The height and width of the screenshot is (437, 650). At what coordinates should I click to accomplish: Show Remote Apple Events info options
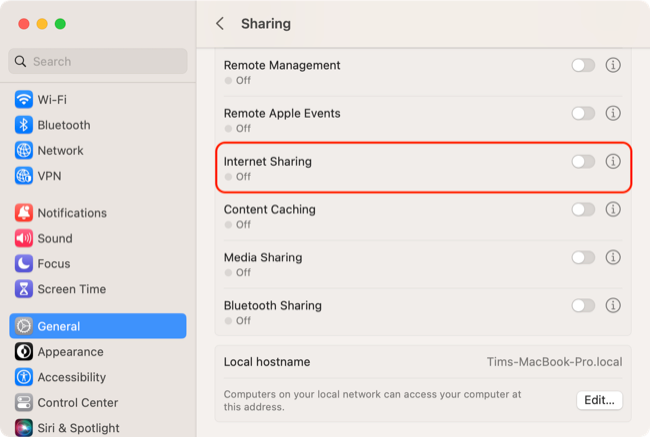click(x=613, y=113)
